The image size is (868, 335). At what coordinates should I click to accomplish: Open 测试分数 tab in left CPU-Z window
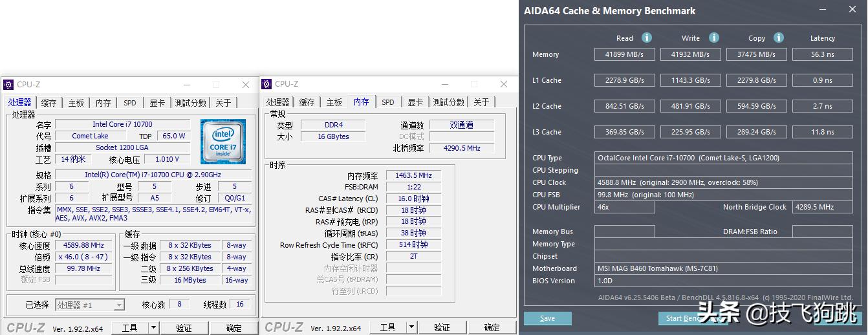point(191,103)
